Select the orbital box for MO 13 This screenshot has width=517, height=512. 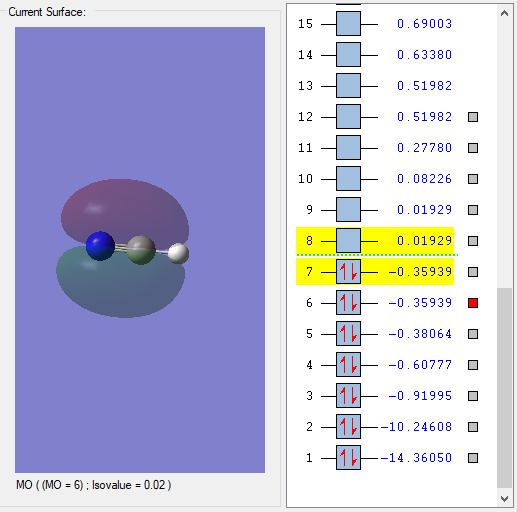[348, 86]
